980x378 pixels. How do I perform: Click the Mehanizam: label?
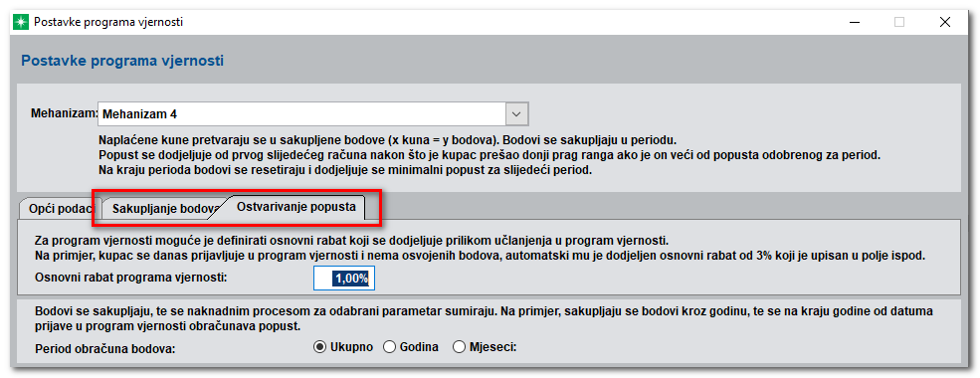click(65, 114)
